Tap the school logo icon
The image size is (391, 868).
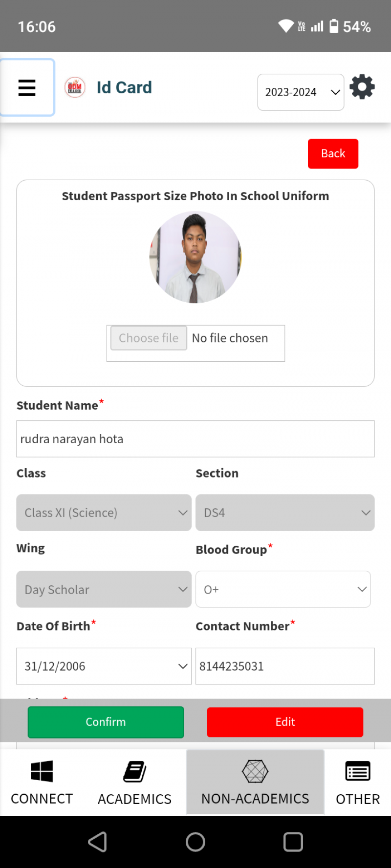pos(75,88)
